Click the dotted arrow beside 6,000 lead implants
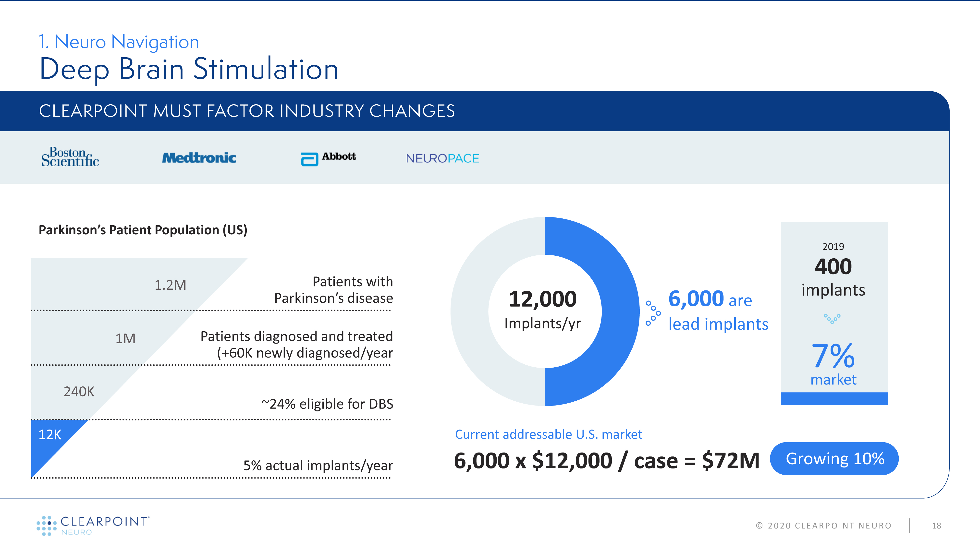The image size is (980, 551). coord(653,313)
